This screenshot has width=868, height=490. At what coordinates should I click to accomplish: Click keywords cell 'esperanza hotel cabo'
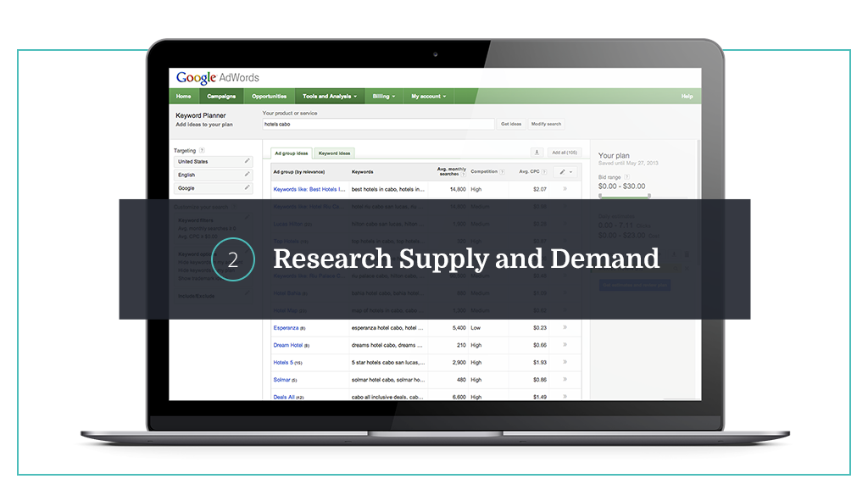coord(387,328)
